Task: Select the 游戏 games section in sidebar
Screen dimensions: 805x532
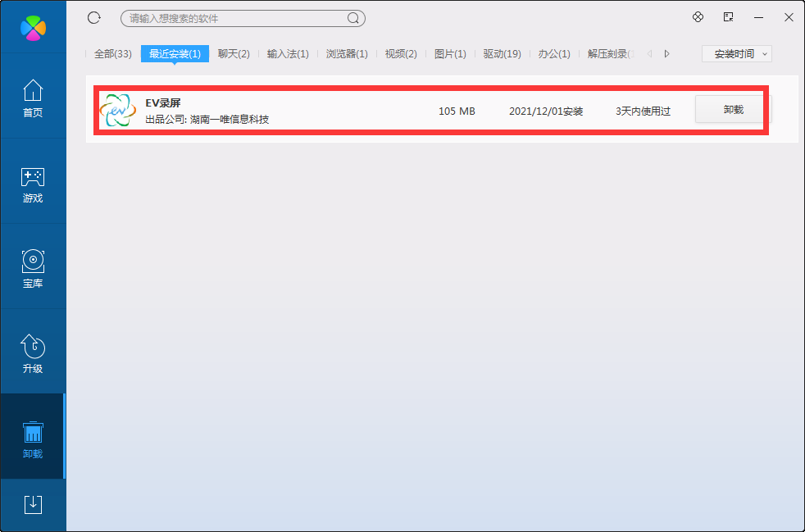Action: 33,184
